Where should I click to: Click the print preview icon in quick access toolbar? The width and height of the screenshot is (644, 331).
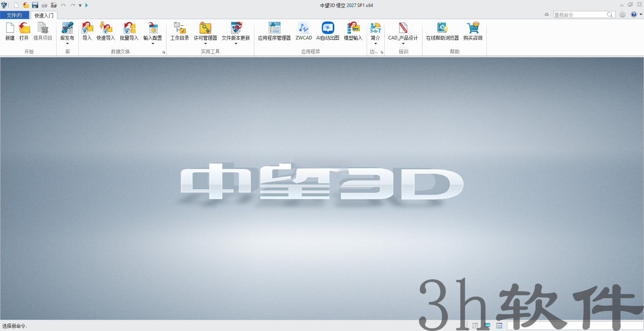click(x=54, y=5)
